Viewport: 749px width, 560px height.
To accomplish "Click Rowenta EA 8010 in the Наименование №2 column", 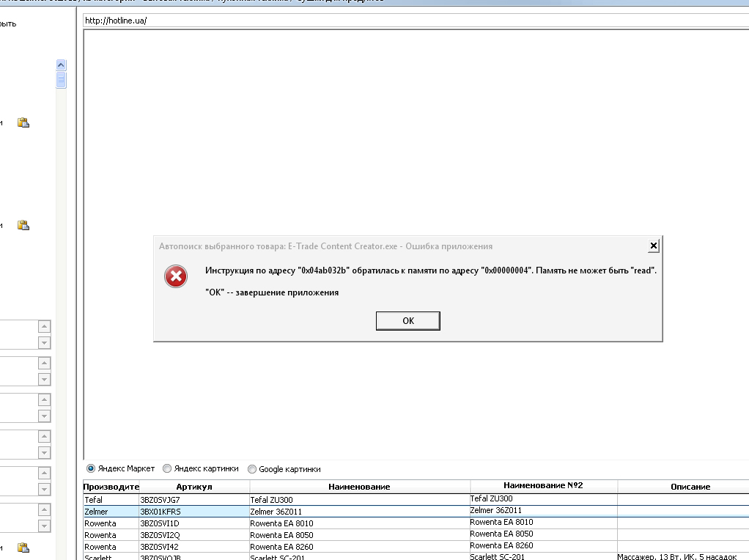I will [544, 523].
